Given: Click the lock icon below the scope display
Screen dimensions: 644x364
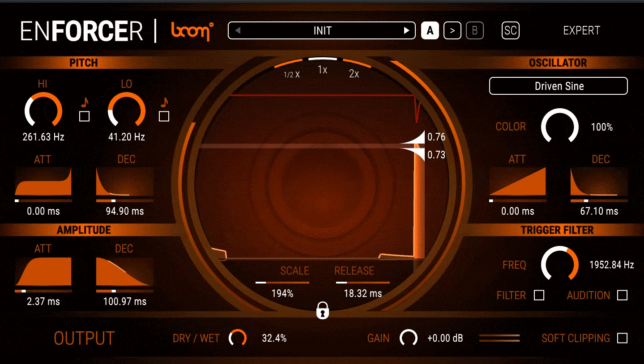Looking at the screenshot, I should coord(322,309).
